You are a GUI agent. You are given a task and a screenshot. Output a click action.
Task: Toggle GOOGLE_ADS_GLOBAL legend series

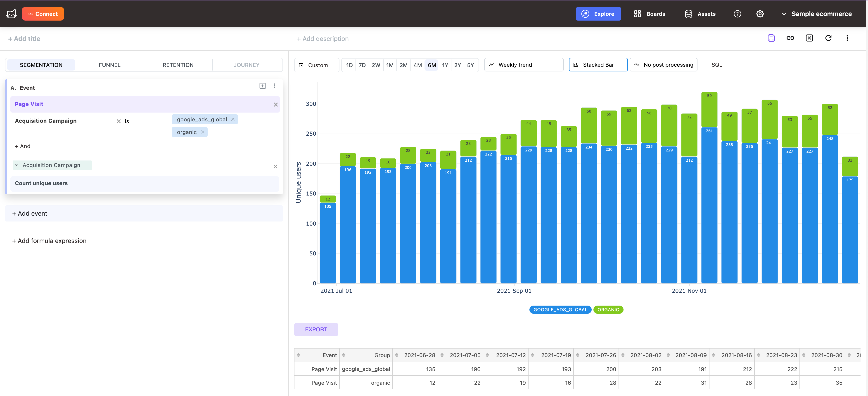point(560,309)
